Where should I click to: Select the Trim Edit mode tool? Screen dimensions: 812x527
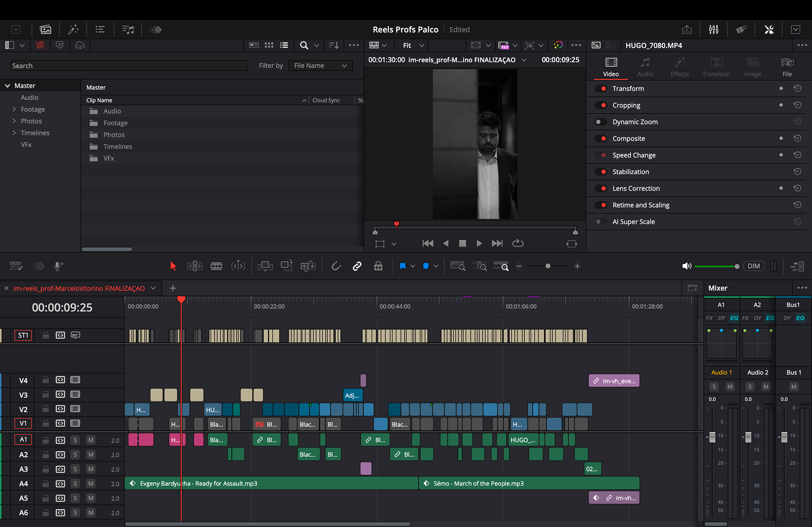[x=195, y=266]
